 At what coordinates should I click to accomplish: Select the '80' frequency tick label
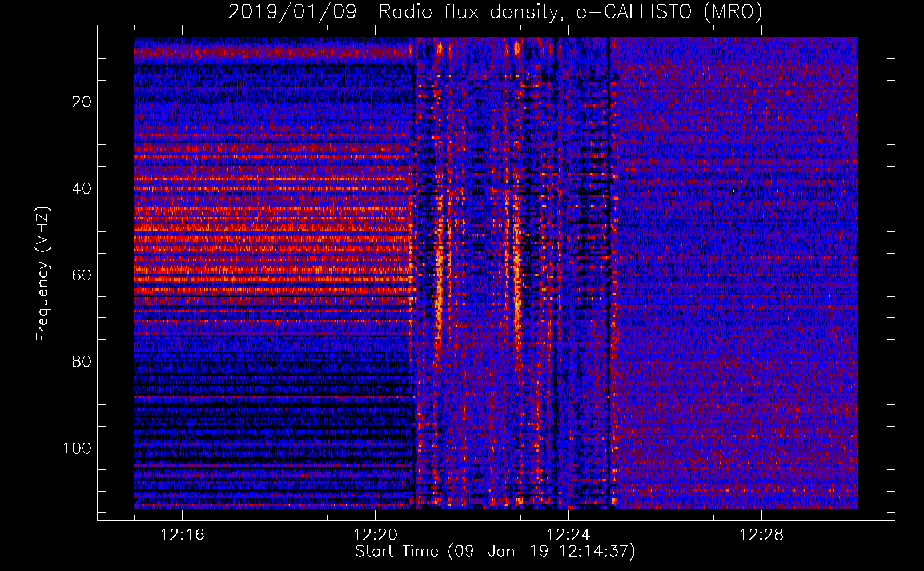[x=82, y=361]
